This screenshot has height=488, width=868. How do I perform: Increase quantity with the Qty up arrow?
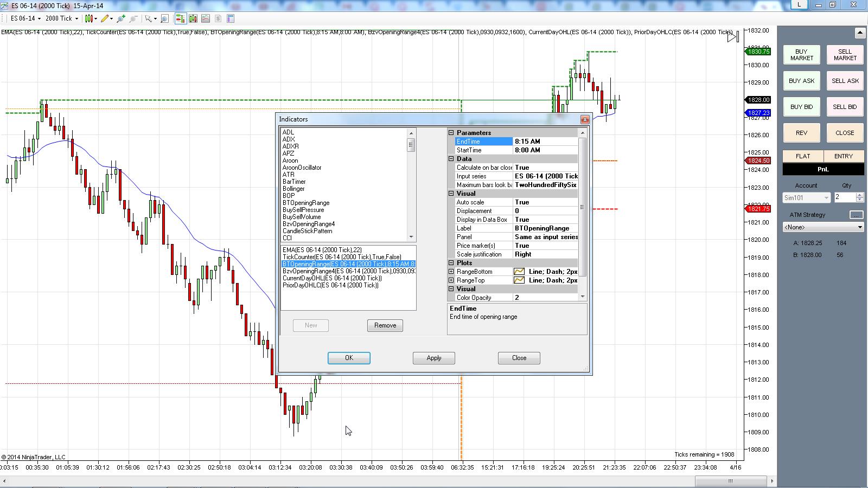pyautogui.click(x=859, y=195)
